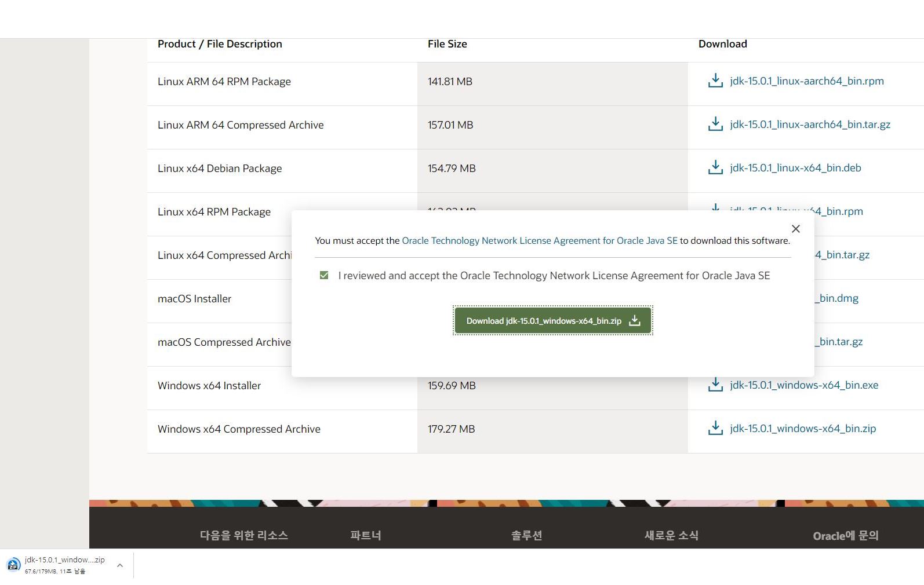Select 'Linux x64 Debian Package' text
This screenshot has height=585, width=924.
click(220, 169)
